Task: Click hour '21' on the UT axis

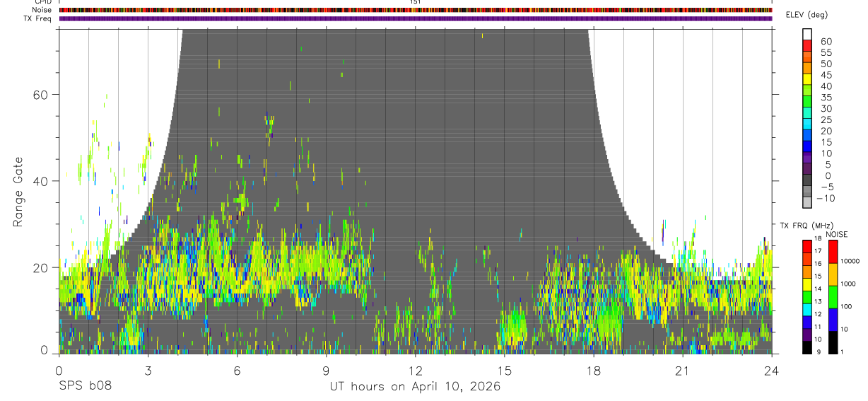Action: point(682,370)
